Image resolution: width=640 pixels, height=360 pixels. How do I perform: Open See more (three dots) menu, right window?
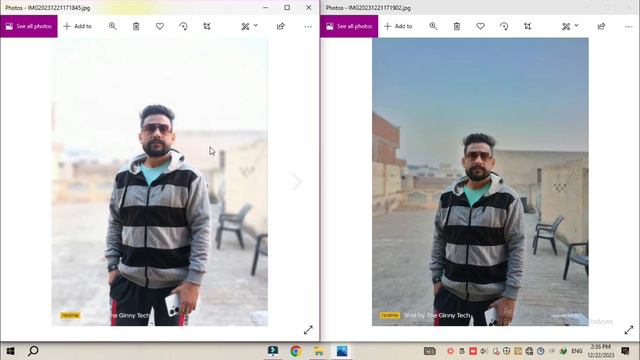coord(629,27)
